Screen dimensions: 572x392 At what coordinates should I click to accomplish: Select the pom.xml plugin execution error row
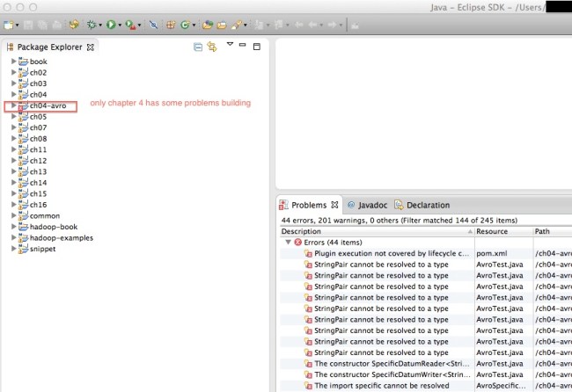[385, 253]
